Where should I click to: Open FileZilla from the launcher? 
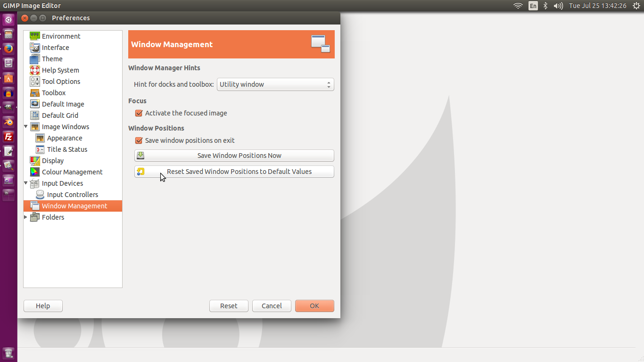pos(8,137)
